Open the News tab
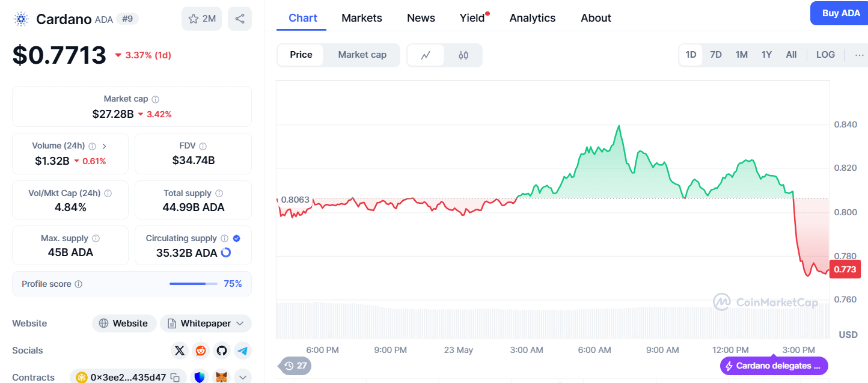868x383 pixels. [421, 18]
